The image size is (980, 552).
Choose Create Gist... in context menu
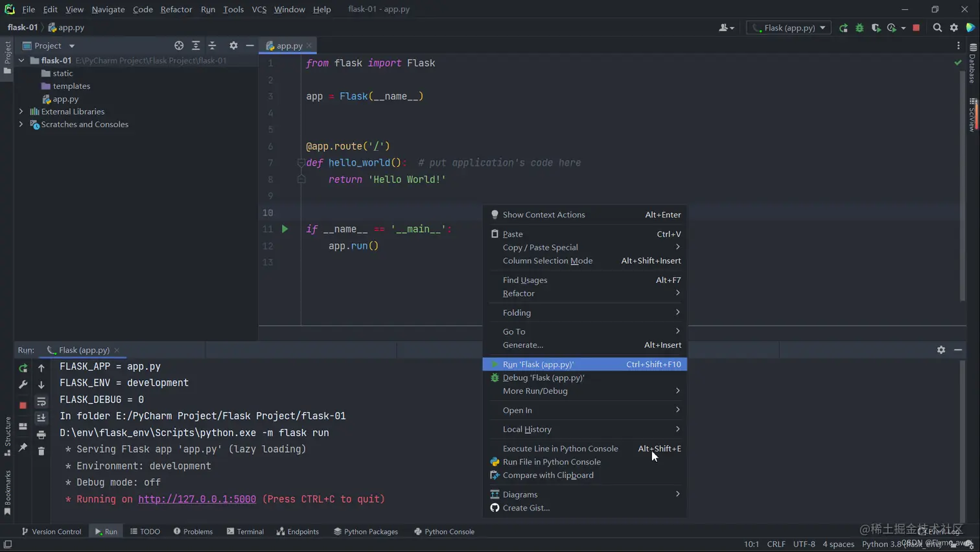tap(585, 508)
